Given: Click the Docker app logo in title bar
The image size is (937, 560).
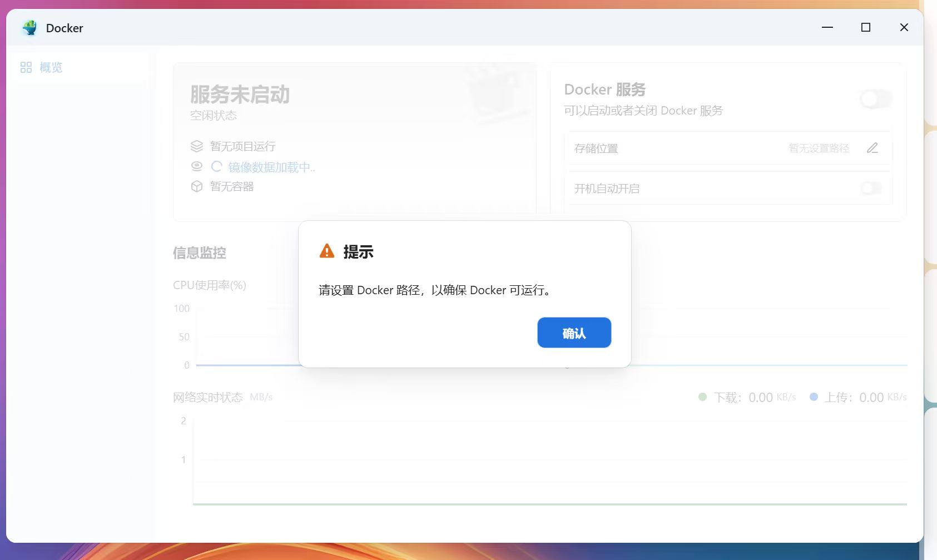Looking at the screenshot, I should coord(30,28).
